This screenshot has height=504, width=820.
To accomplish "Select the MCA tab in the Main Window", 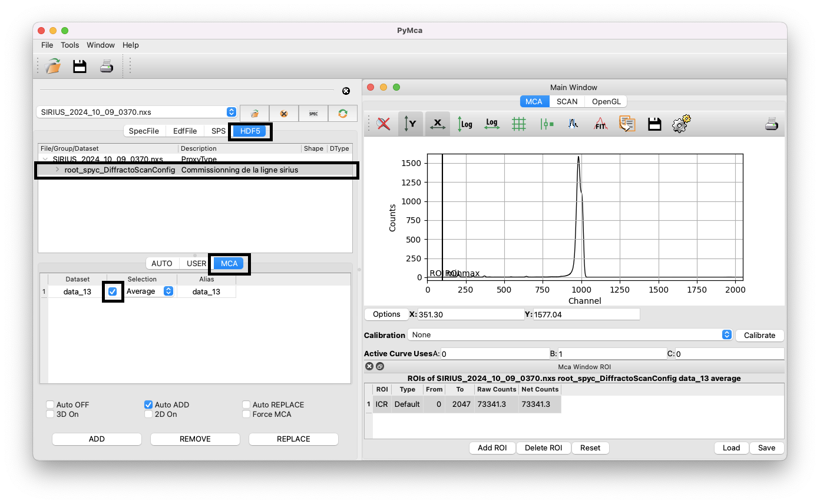I will point(534,101).
